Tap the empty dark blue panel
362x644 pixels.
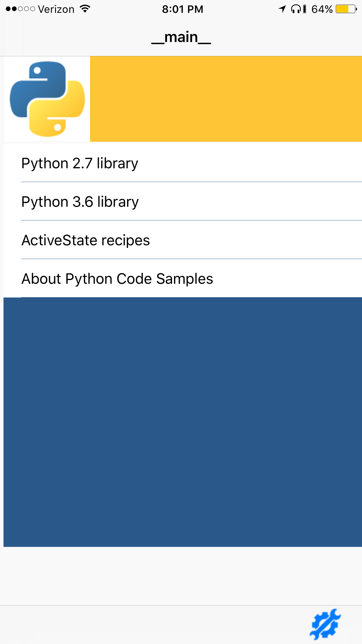click(183, 422)
